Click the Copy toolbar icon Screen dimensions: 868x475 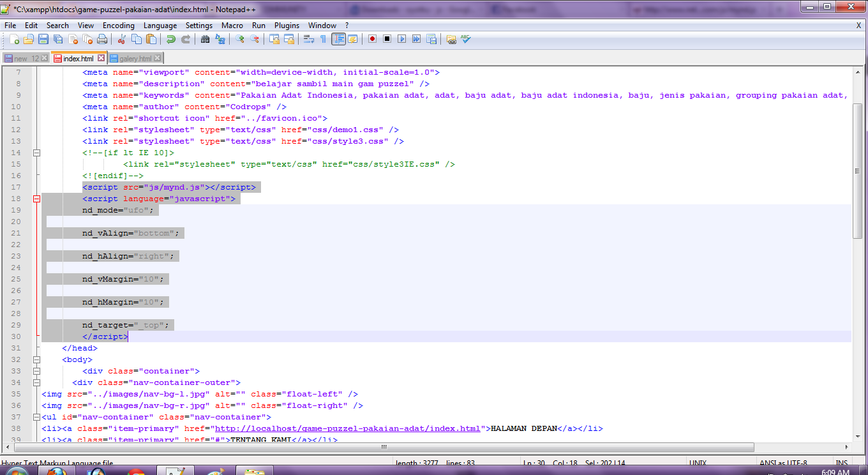click(137, 39)
